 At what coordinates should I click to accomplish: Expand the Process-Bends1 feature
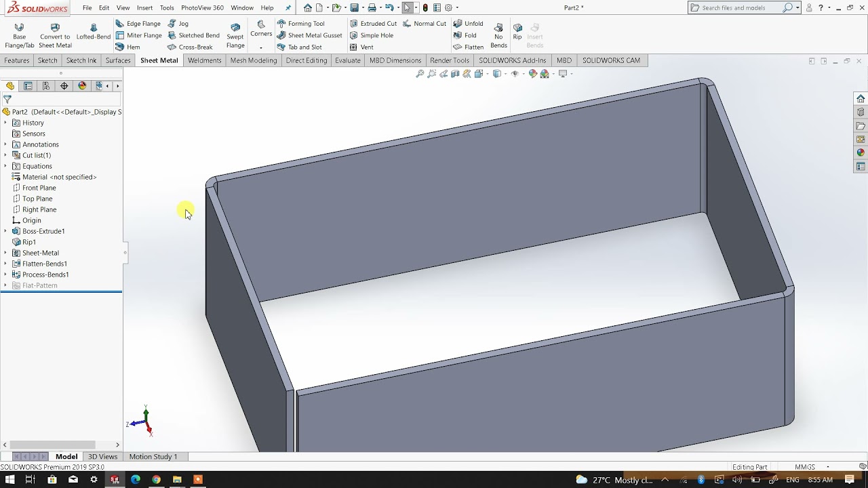(5, 274)
